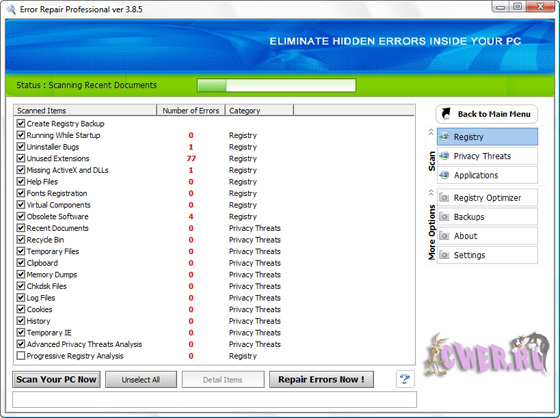The width and height of the screenshot is (560, 418).
Task: Open Registry Optimizer
Action: tap(487, 198)
